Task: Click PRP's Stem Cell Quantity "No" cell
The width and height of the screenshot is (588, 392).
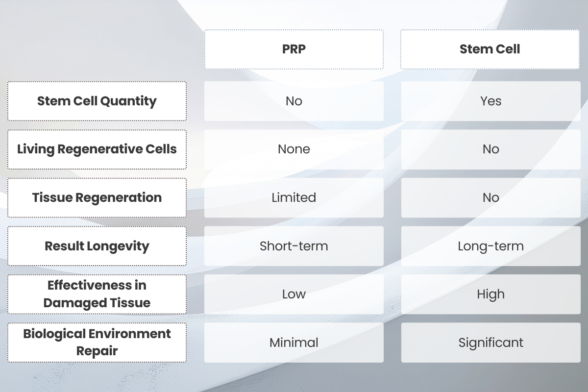Action: [294, 101]
